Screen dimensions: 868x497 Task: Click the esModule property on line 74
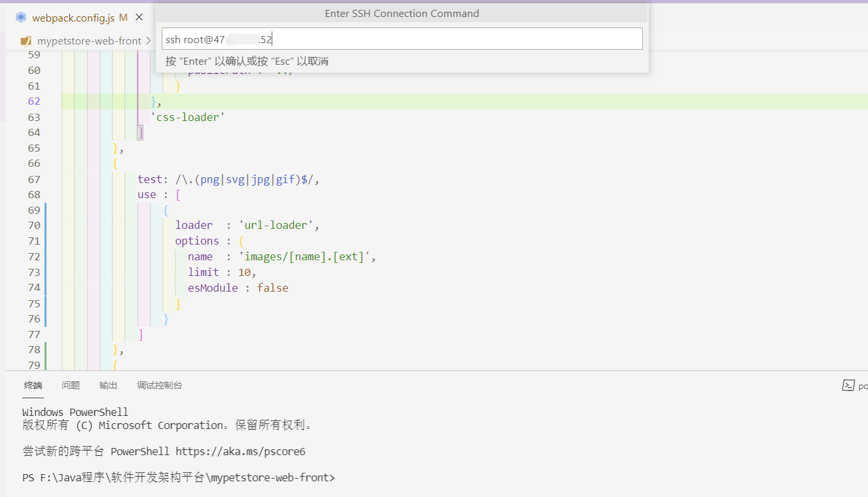click(x=213, y=288)
